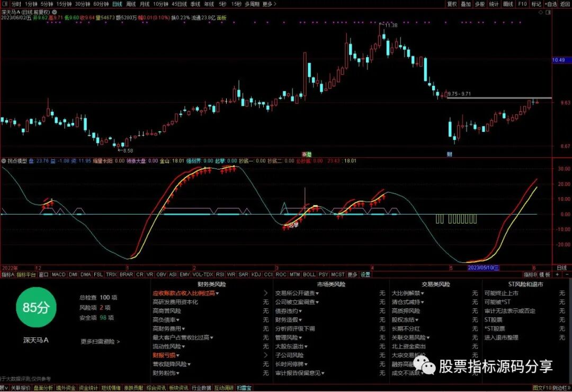Click 返回 to go back

[x=565, y=4]
